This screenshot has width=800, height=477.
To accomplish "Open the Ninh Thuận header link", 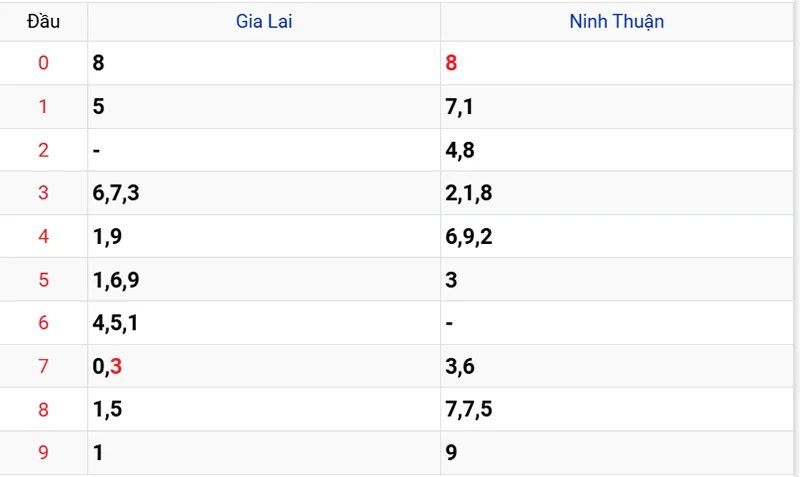I will [616, 21].
